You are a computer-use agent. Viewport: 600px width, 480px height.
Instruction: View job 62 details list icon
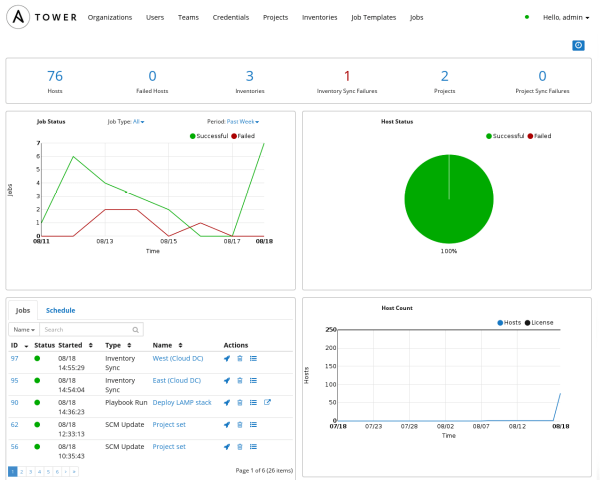(253, 425)
